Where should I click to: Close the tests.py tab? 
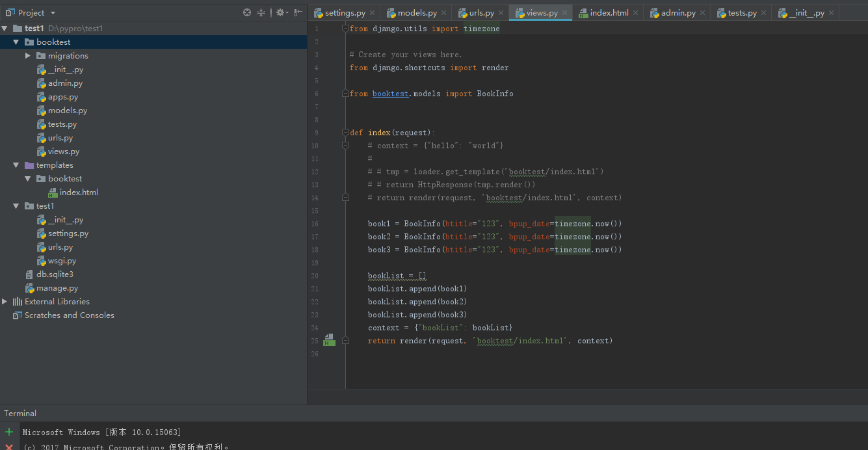coord(763,13)
